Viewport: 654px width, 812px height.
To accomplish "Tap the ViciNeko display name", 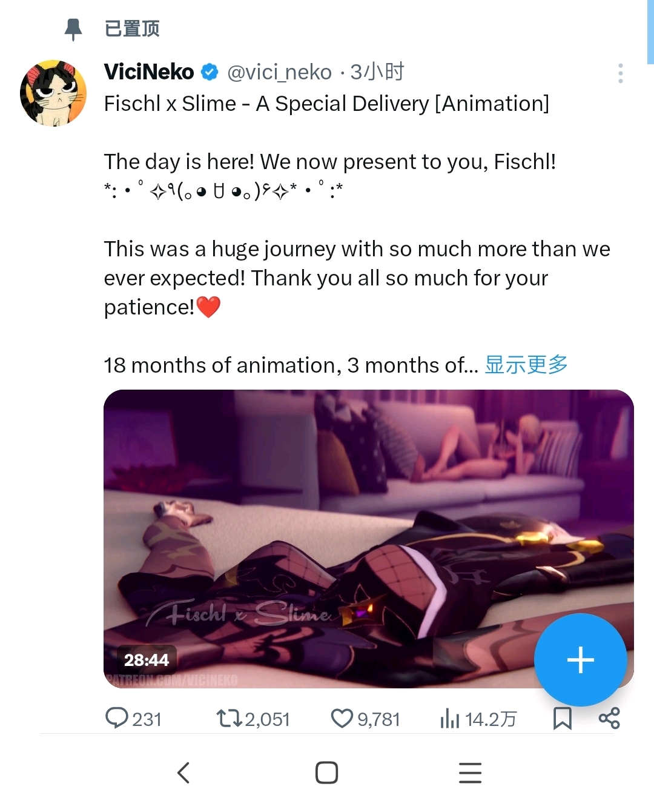I will pos(148,72).
